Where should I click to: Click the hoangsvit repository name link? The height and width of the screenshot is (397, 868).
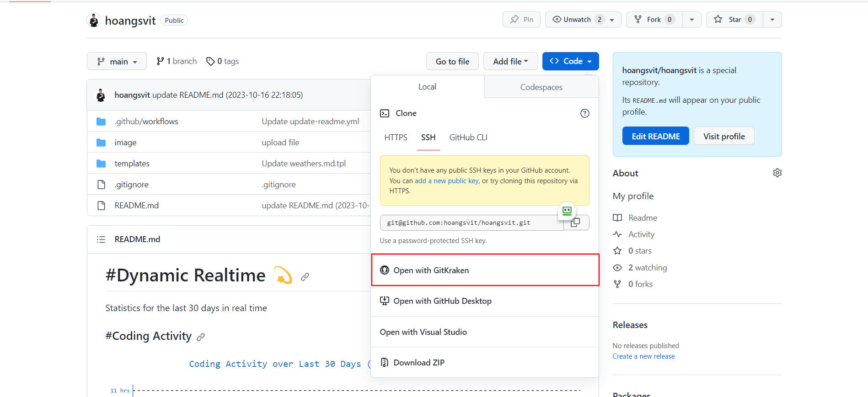point(130,21)
